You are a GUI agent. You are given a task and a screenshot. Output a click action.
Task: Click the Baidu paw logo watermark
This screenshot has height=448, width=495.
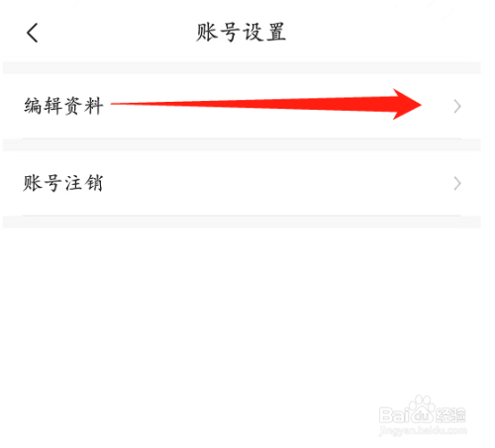[x=421, y=409]
